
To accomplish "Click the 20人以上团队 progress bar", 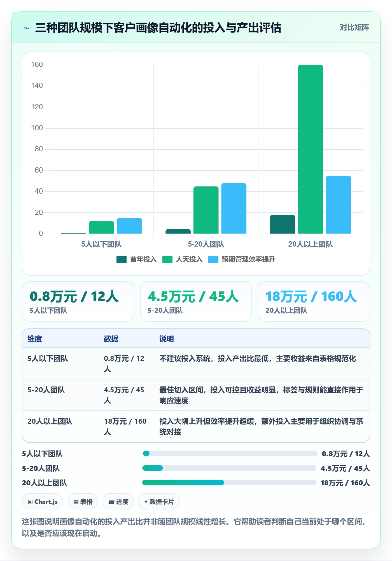I will point(229,483).
